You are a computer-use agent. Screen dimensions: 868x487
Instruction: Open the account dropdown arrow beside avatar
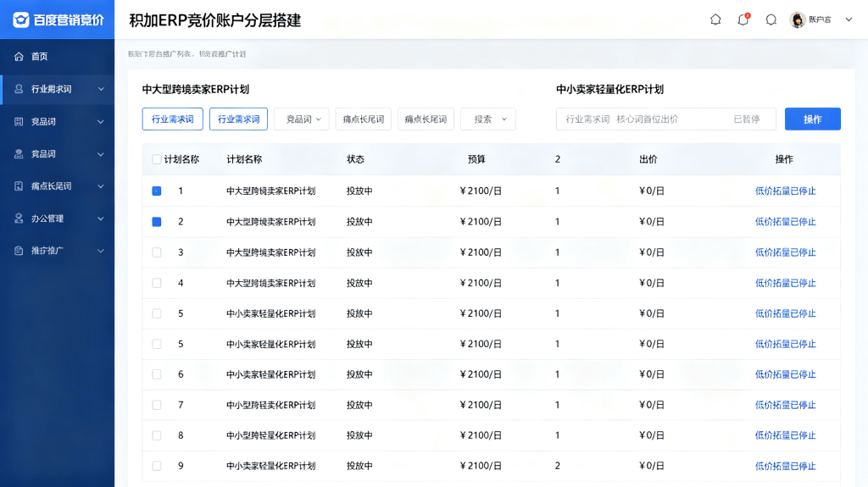[849, 20]
